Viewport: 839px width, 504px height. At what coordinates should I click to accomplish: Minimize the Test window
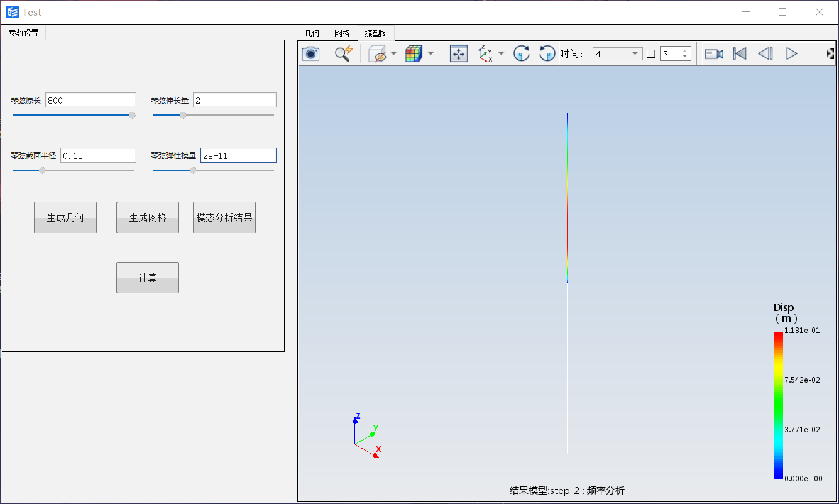(x=746, y=12)
